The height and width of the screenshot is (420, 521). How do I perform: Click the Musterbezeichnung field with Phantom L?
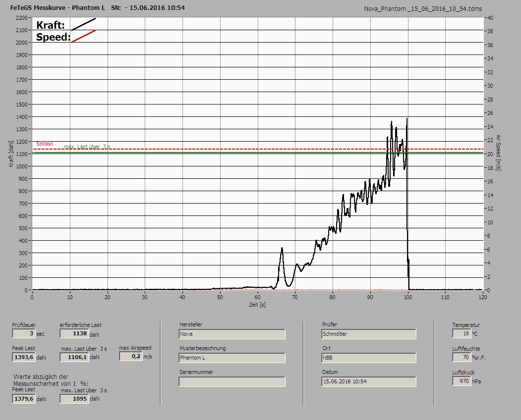(x=232, y=358)
